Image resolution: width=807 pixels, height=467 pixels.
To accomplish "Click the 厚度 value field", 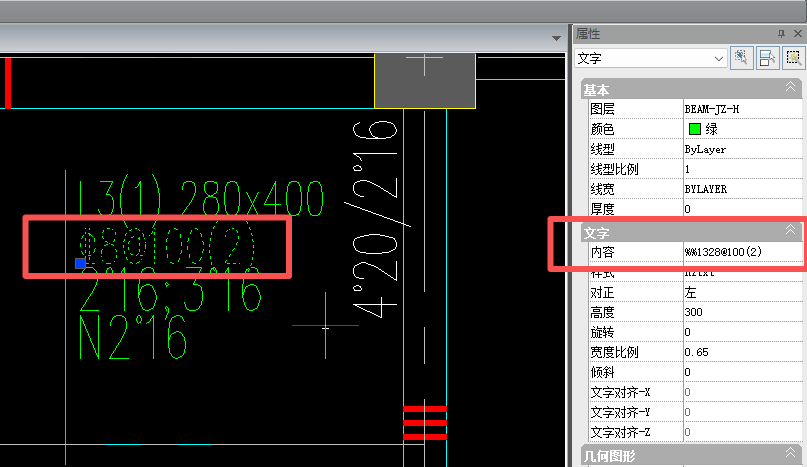I will tap(743, 209).
